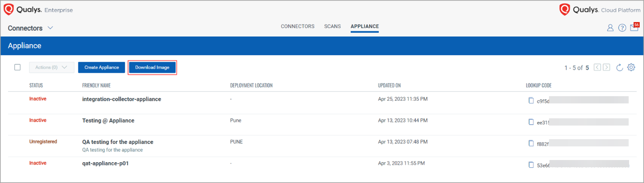Viewport: 644px width, 183px height.
Task: Click the Qualys Enterprise logo
Action: 38,10
